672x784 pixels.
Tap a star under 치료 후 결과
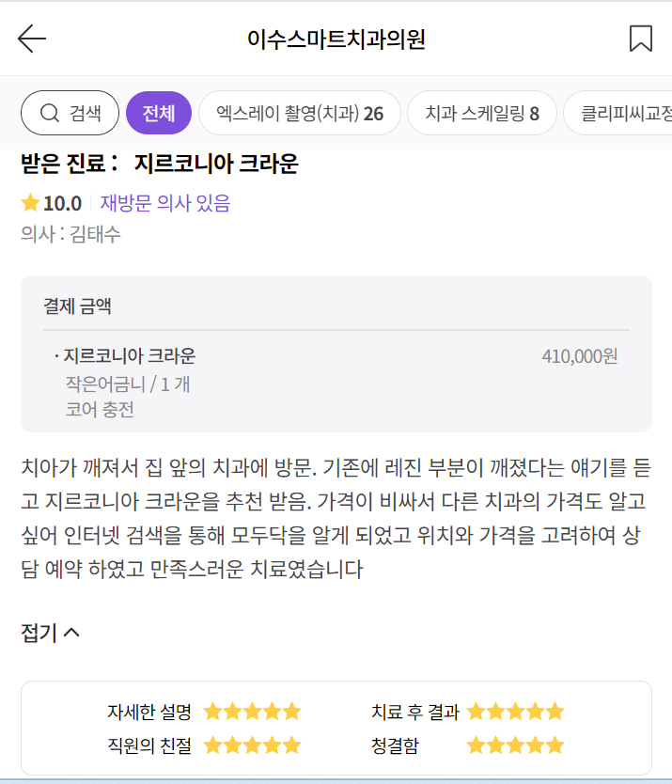click(515, 711)
